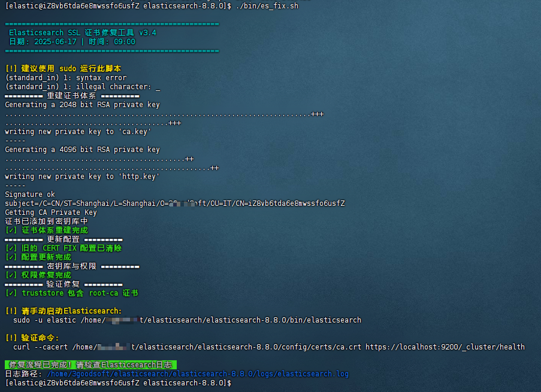The height and width of the screenshot is (392, 541).
Task: Click the 'subject=/C=CN/ST=Shanghai' certificate line
Action: click(175, 203)
